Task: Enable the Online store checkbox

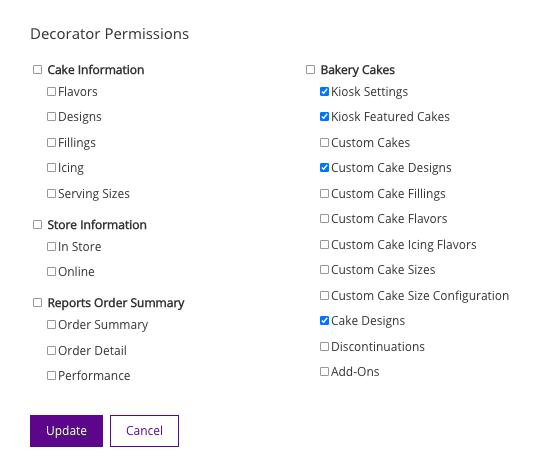Action: [x=51, y=272]
